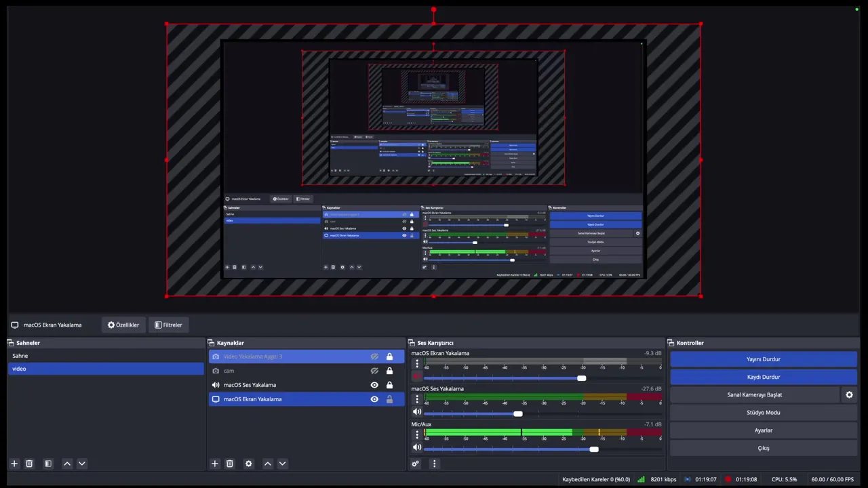Click the macOS Ekran Yakalama volume slider handle
The image size is (868, 488).
[581, 378]
